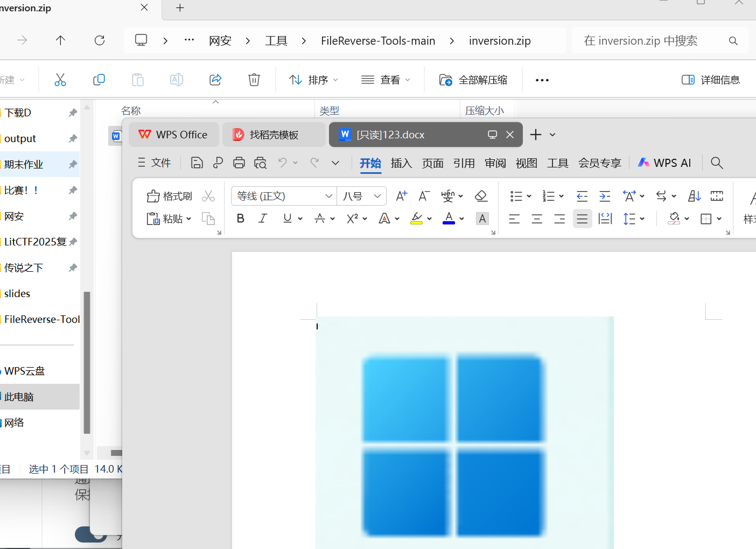
Task: Click the Increase Indent icon
Action: (605, 196)
